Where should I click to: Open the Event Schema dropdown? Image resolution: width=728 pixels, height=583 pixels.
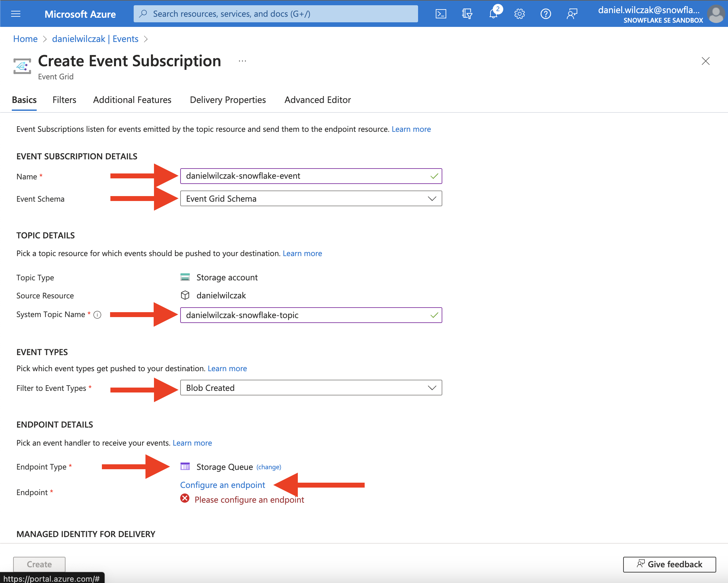pos(311,198)
